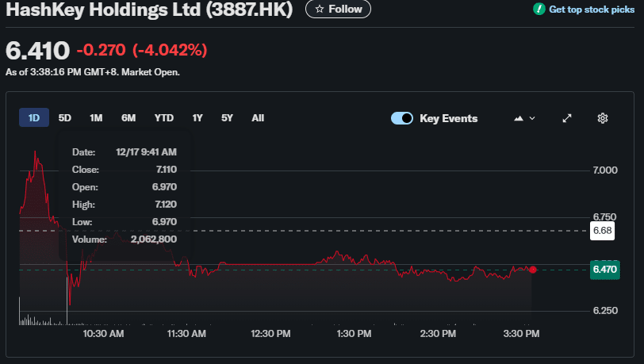Select 5Y chart range
This screenshot has height=364, width=644.
coord(227,118)
